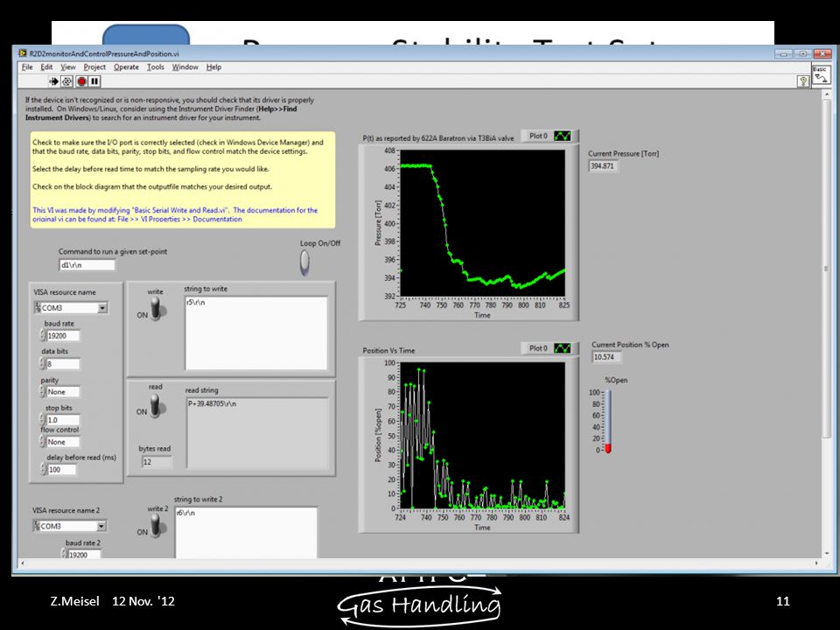Click the baud rate stepper arrows
The height and width of the screenshot is (630, 840).
coord(43,336)
